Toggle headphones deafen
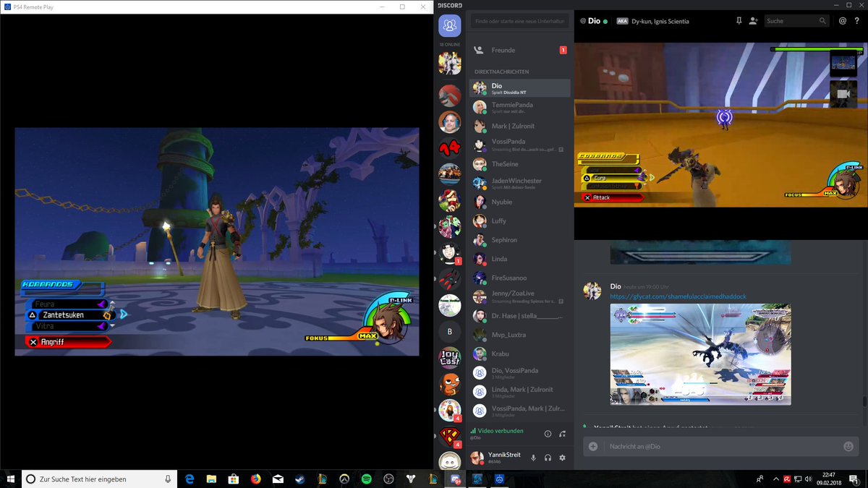Image resolution: width=868 pixels, height=488 pixels. click(548, 458)
